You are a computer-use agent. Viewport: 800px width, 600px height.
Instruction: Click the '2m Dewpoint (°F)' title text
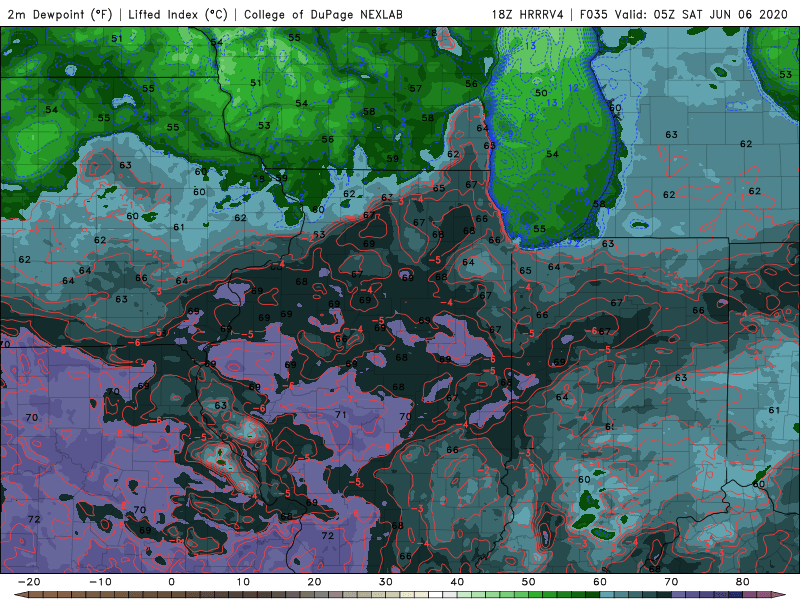click(60, 14)
